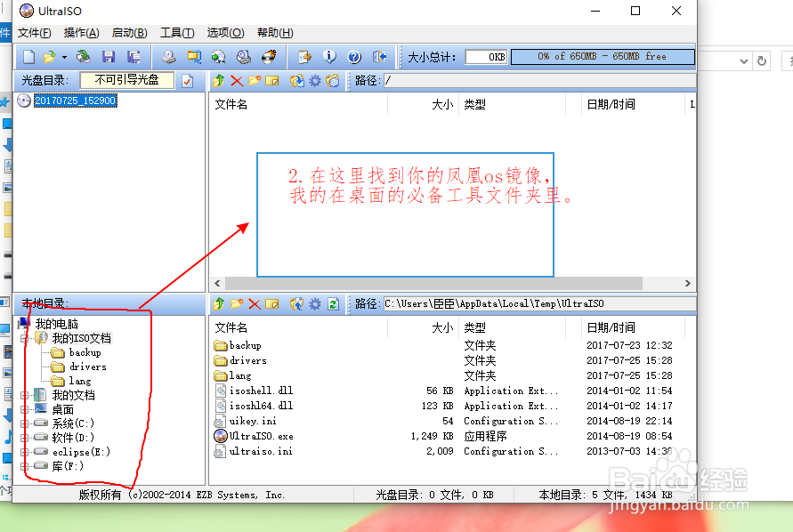Select the lang folder in local tree
The height and width of the screenshot is (532, 793).
coord(80,381)
